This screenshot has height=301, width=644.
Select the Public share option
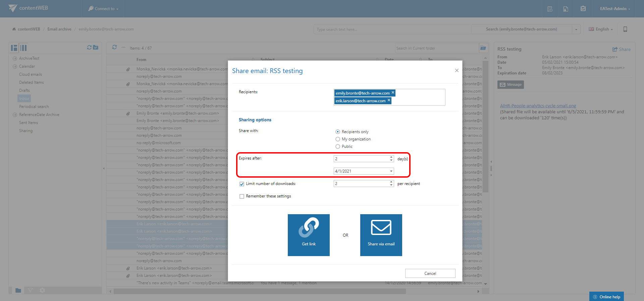(338, 146)
